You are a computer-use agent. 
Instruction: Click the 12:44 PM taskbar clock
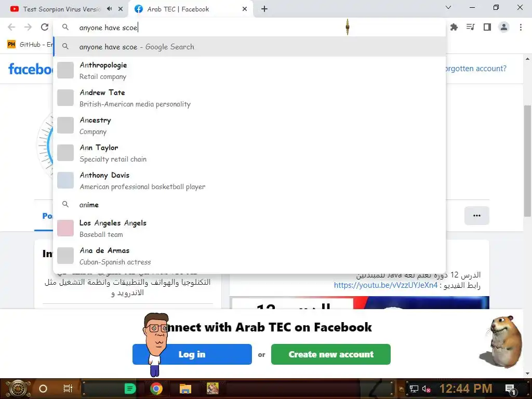click(x=465, y=389)
